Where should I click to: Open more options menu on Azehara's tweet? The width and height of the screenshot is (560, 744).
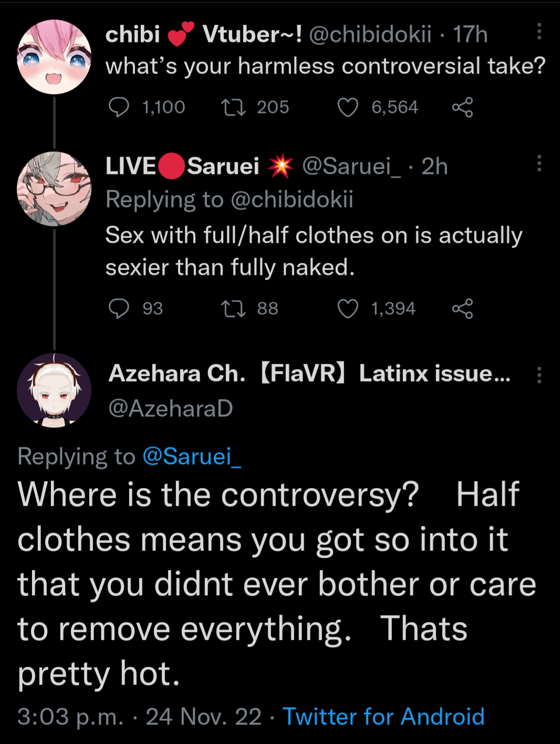pos(539,375)
